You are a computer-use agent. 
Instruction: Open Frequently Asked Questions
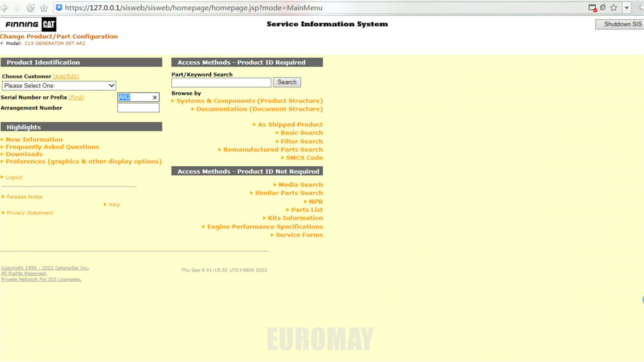[53, 147]
